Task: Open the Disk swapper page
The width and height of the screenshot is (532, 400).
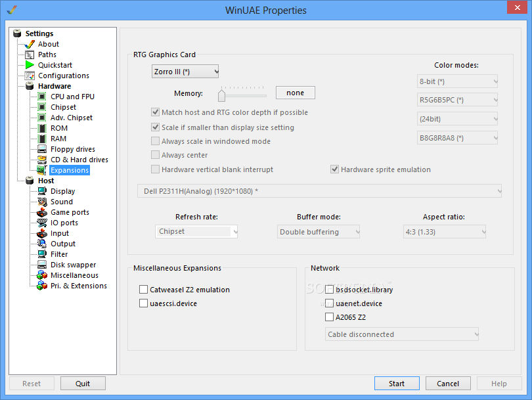Action: click(74, 265)
